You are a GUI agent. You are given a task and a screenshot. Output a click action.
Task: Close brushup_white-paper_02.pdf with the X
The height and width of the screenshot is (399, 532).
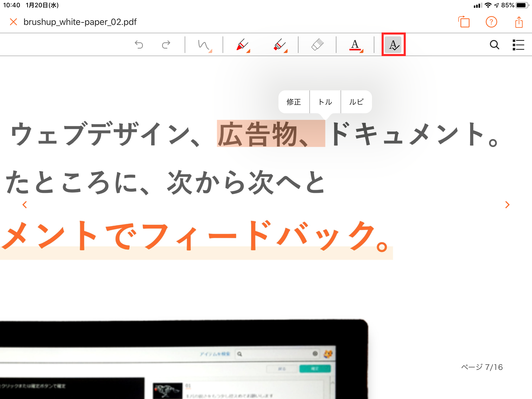pos(13,22)
